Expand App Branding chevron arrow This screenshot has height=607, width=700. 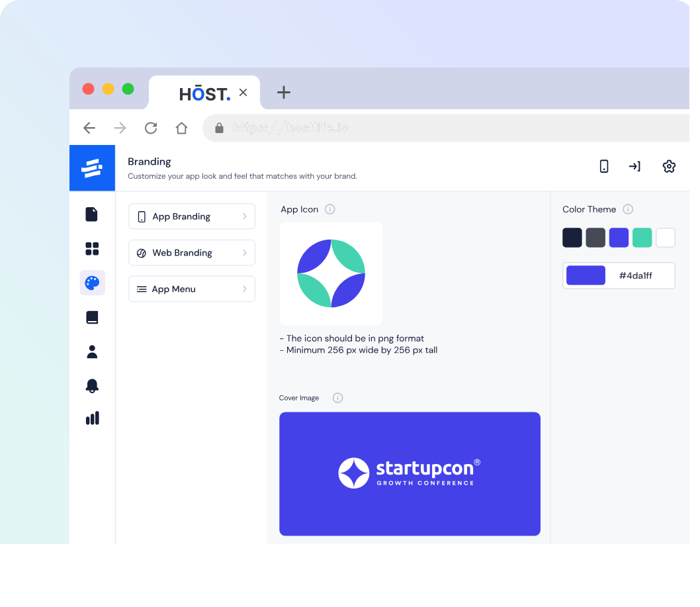(x=245, y=216)
